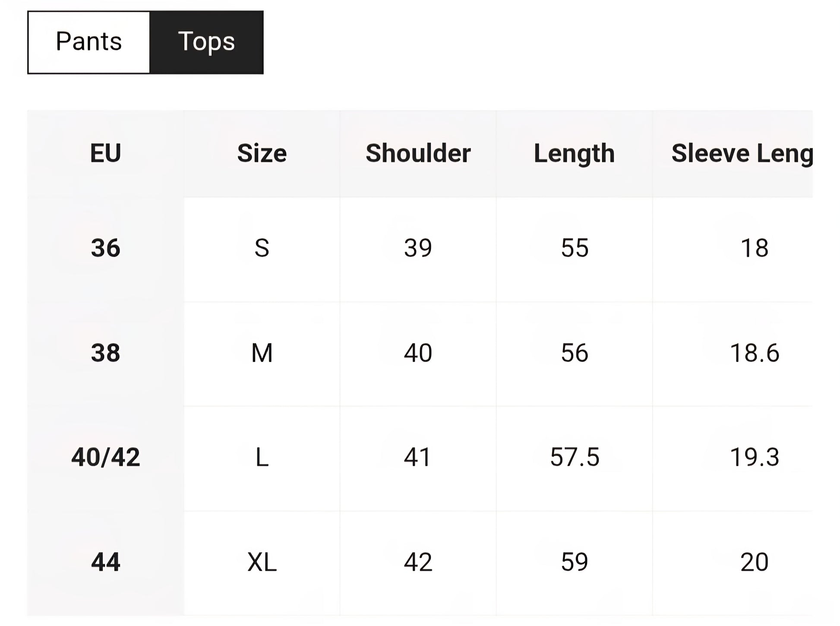Image resolution: width=840 pixels, height=626 pixels.
Task: Select the EU 44 row label
Action: (x=106, y=562)
